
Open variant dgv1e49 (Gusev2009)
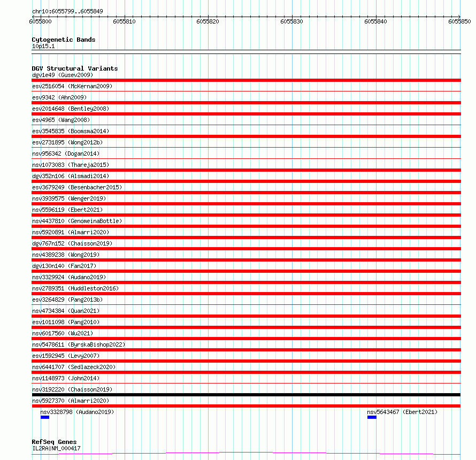[x=63, y=75]
